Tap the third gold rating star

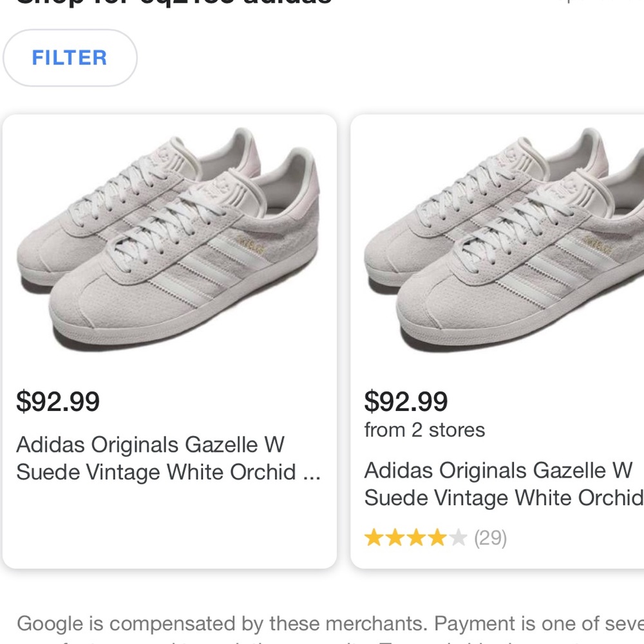(x=416, y=538)
